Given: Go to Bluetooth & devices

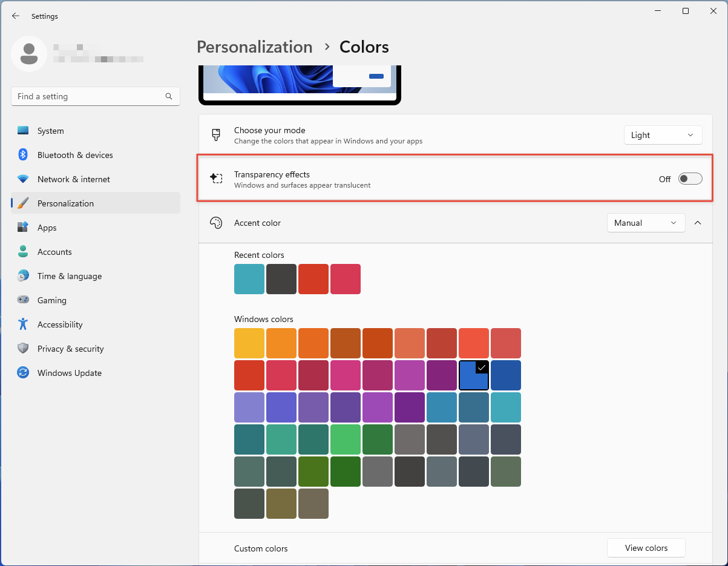Looking at the screenshot, I should coord(96,155).
